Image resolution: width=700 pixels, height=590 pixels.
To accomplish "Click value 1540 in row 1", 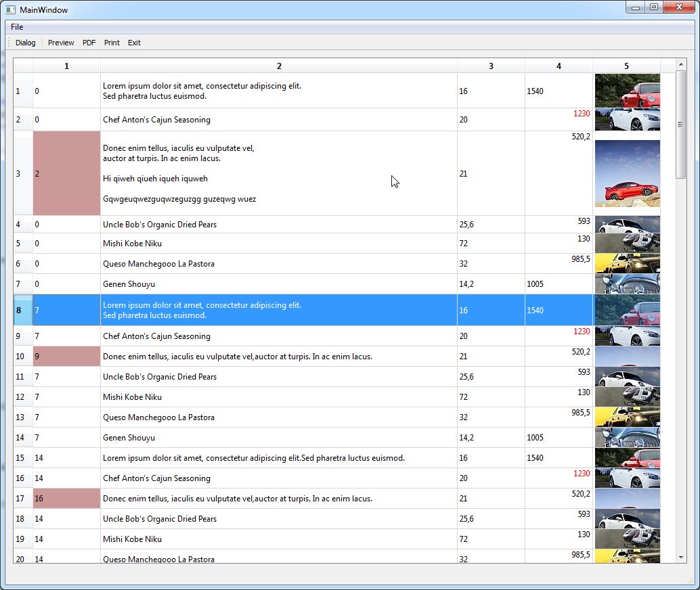I will click(x=535, y=91).
